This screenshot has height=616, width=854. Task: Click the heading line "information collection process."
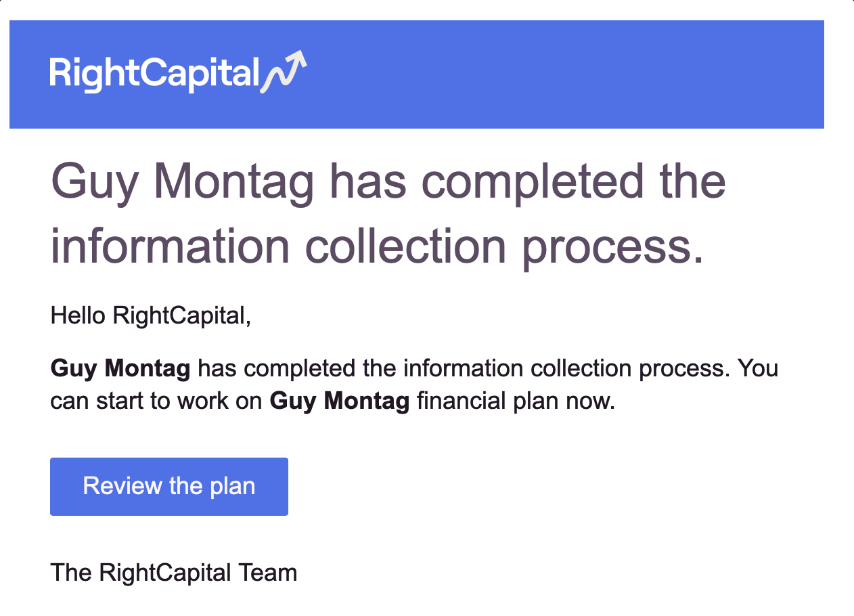378,245
